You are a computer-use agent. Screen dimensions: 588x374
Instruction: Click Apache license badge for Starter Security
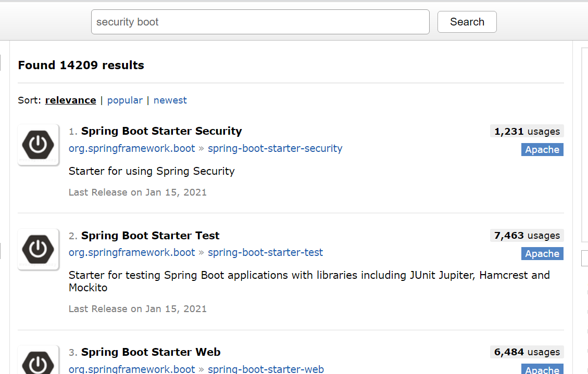coord(542,149)
